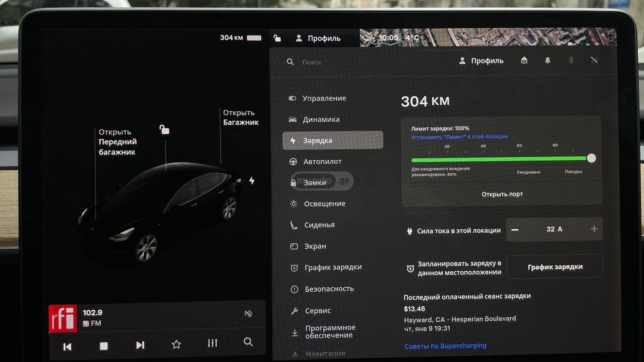Image resolution: width=644 pixels, height=362 pixels.
Task: Go to previous radio station
Action: [x=67, y=347]
